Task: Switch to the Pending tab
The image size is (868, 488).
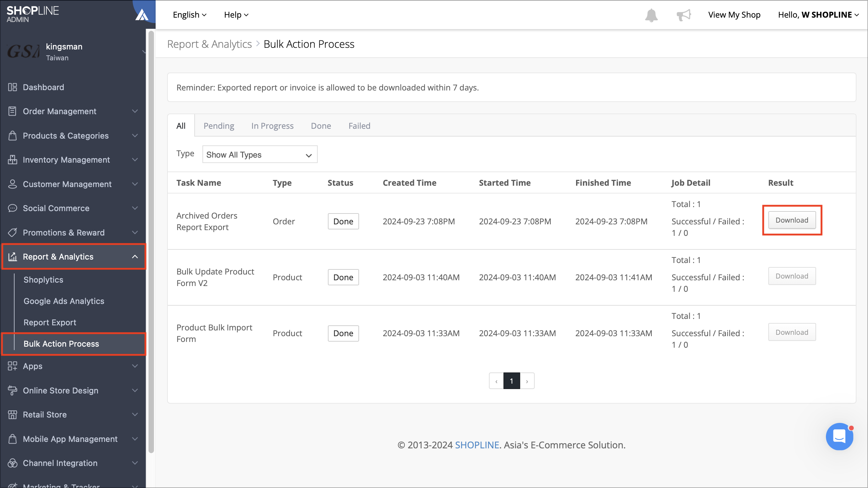Action: pos(219,126)
